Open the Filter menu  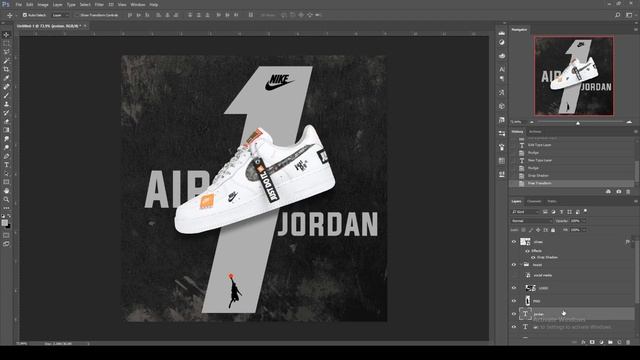(99, 4)
